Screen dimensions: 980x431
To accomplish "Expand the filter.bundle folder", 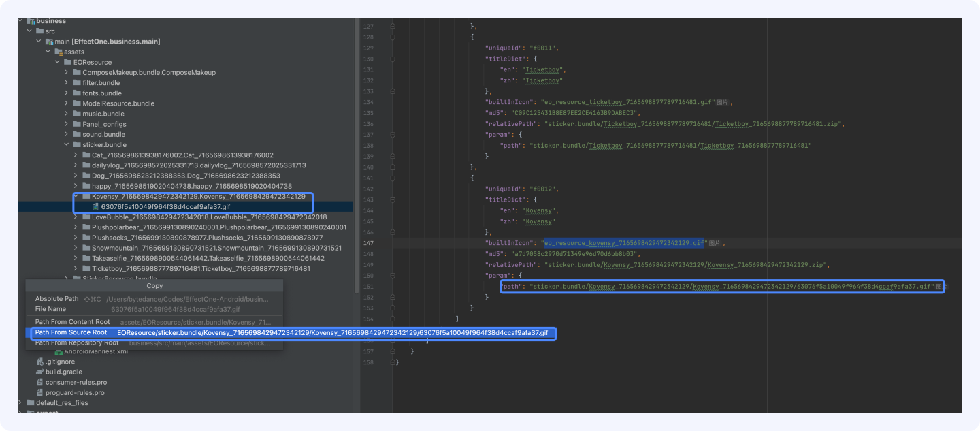I will pos(67,83).
